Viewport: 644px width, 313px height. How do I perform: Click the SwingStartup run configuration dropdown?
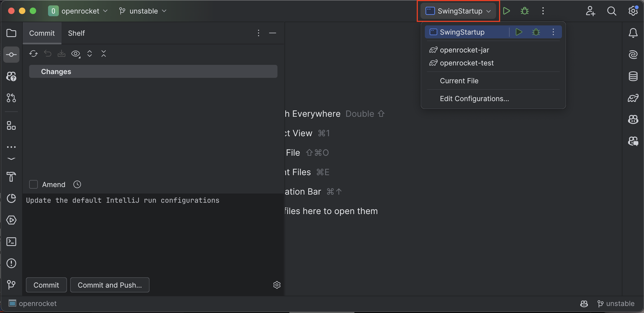pyautogui.click(x=458, y=11)
